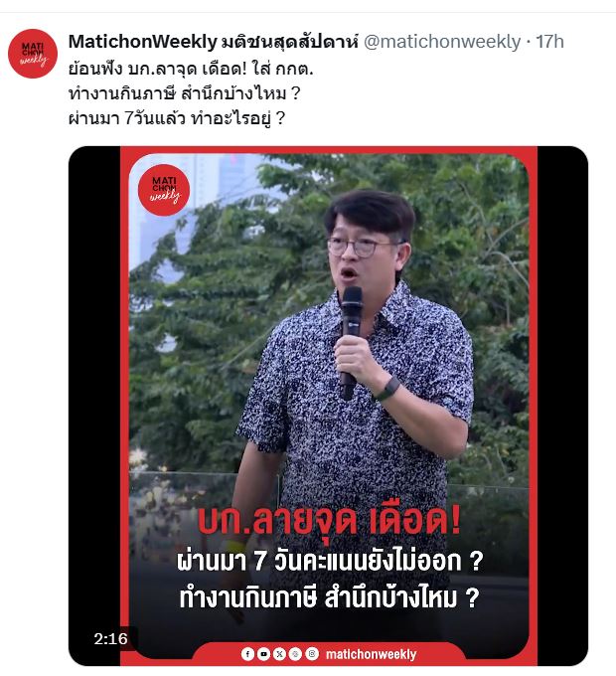The height and width of the screenshot is (676, 616).
Task: Click the Instagram icon in video footer
Action: tap(312, 654)
